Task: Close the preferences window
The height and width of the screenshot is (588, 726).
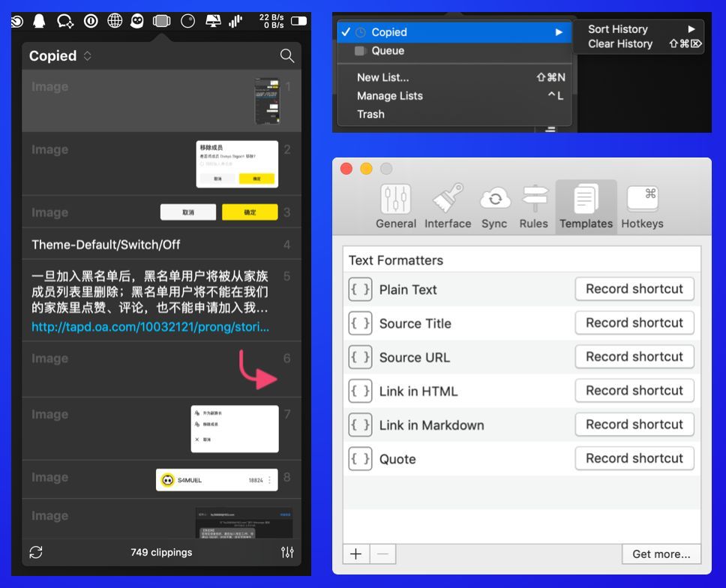Action: point(346,169)
